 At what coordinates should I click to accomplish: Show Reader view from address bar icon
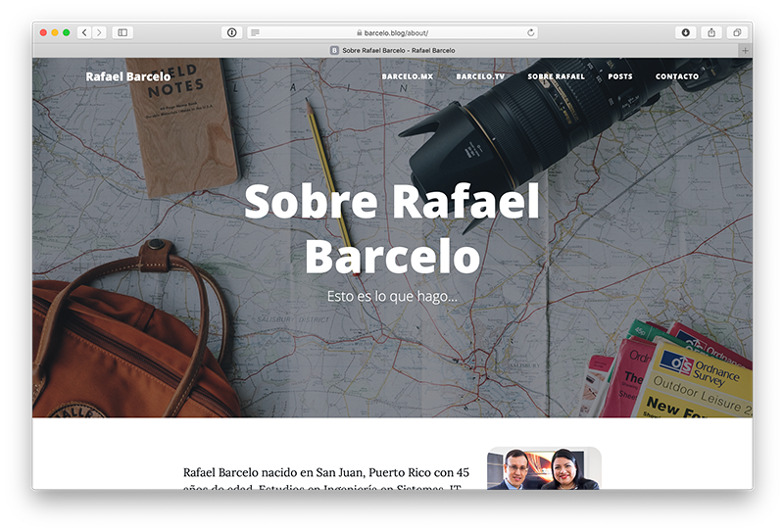click(x=256, y=32)
